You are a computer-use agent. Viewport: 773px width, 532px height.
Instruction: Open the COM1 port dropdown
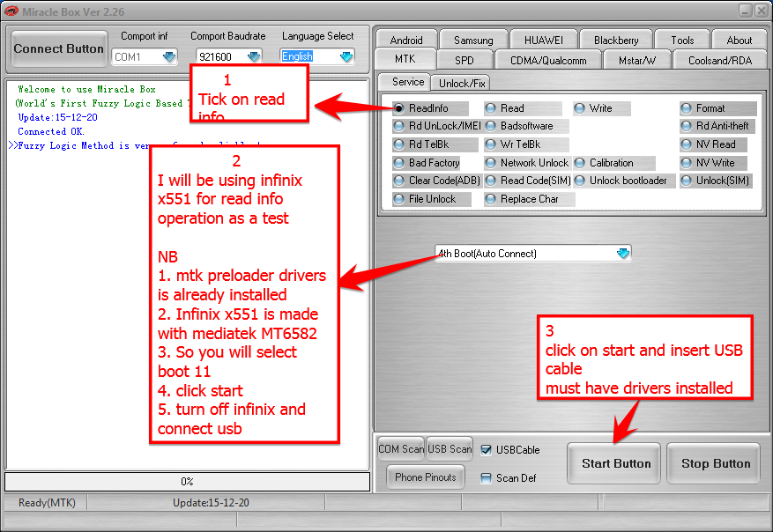point(167,55)
